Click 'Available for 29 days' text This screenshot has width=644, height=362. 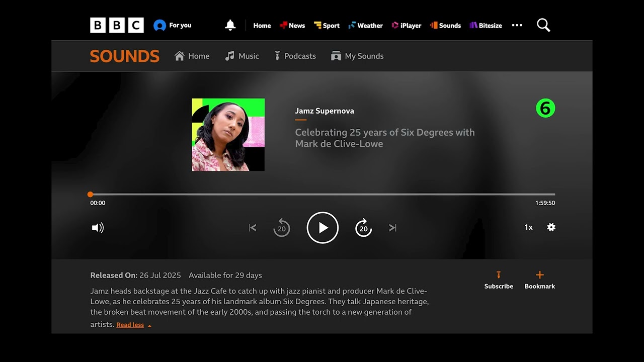225,276
